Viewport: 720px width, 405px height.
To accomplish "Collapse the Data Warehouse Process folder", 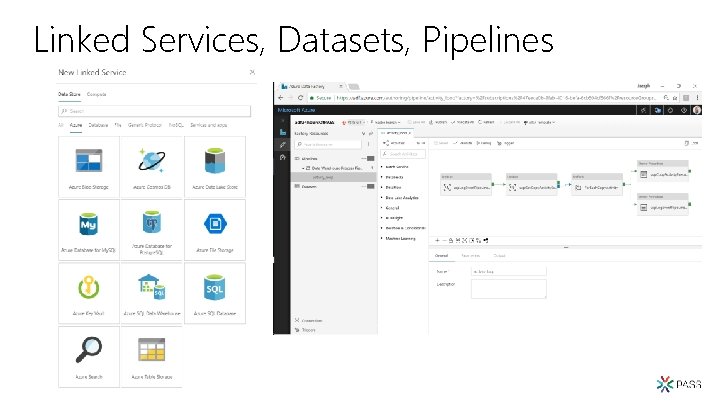I will point(303,169).
